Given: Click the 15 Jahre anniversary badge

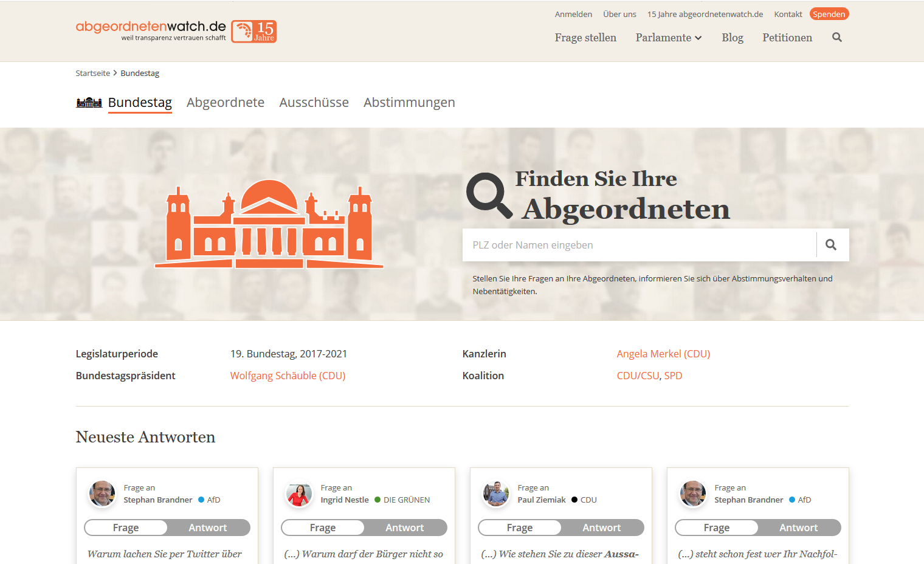Looking at the screenshot, I should [x=254, y=32].
